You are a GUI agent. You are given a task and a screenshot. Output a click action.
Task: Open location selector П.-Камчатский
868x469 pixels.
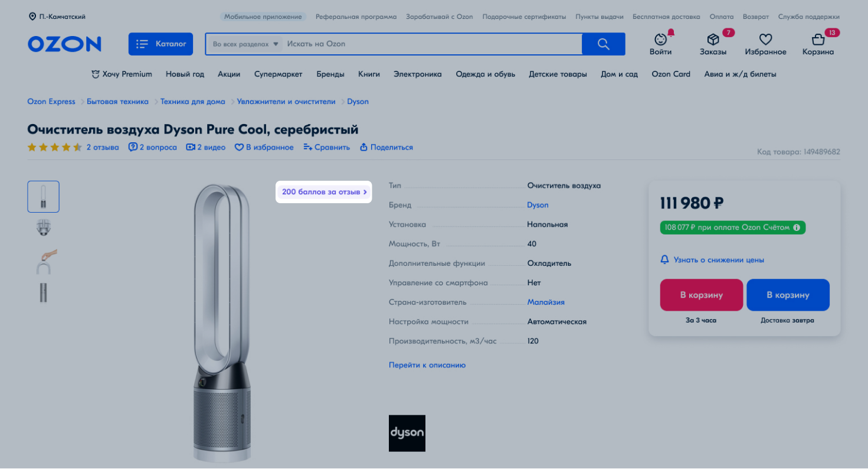(x=57, y=17)
